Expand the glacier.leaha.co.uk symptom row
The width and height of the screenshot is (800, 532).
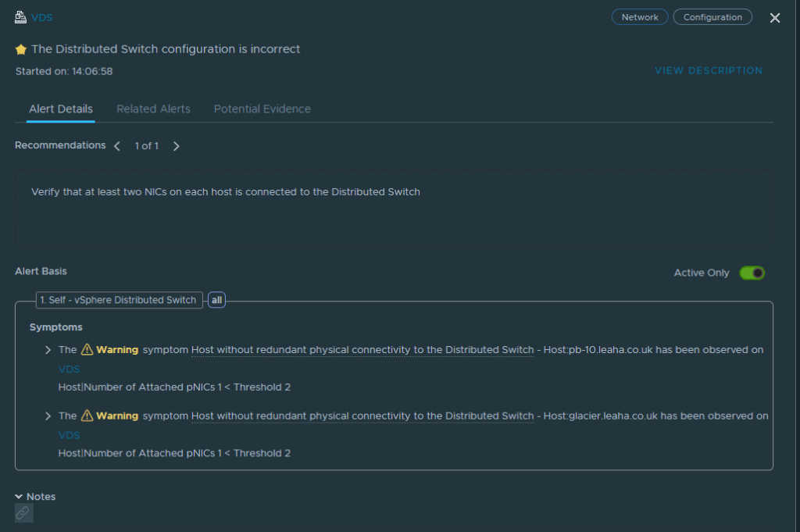click(48, 416)
